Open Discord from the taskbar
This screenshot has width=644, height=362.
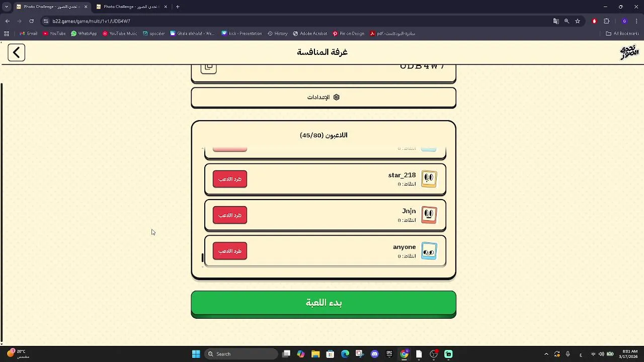pos(374,354)
